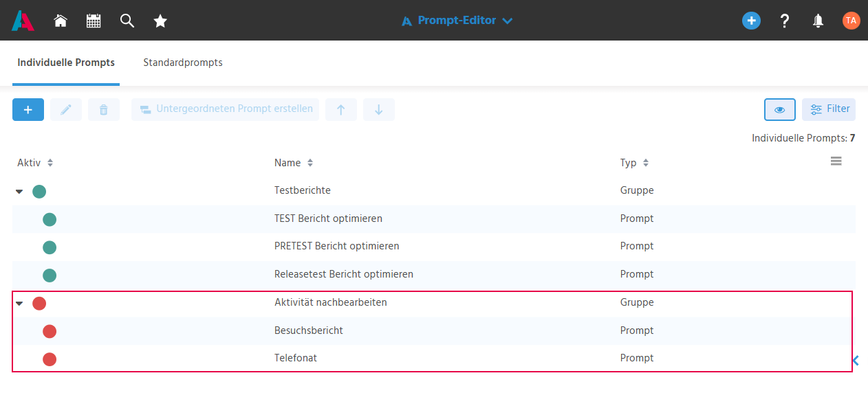Toggle active status of Testberichte group
868x393 pixels.
[x=39, y=192]
